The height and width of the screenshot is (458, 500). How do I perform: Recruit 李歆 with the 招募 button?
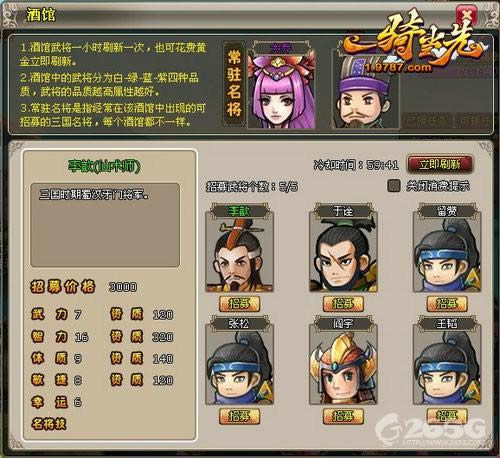pyautogui.click(x=239, y=304)
